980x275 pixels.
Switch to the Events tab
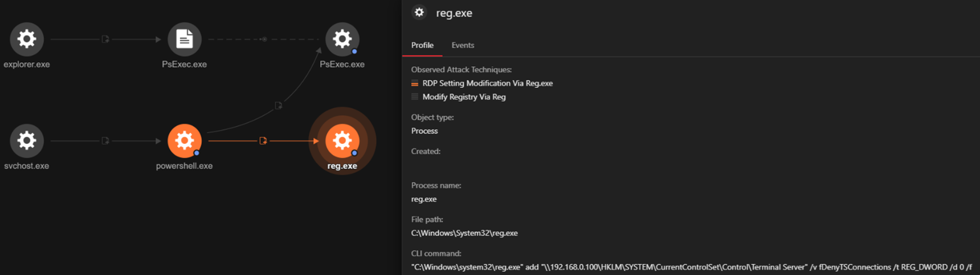463,45
